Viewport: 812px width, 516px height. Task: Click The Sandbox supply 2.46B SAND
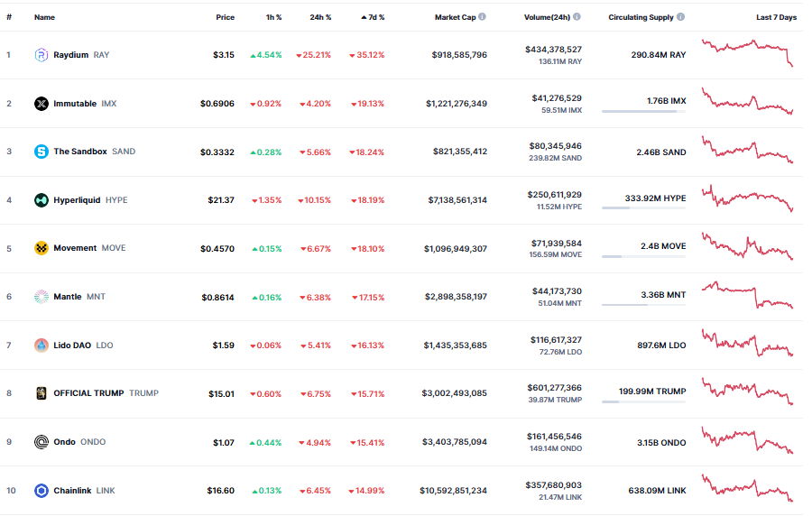click(x=661, y=152)
